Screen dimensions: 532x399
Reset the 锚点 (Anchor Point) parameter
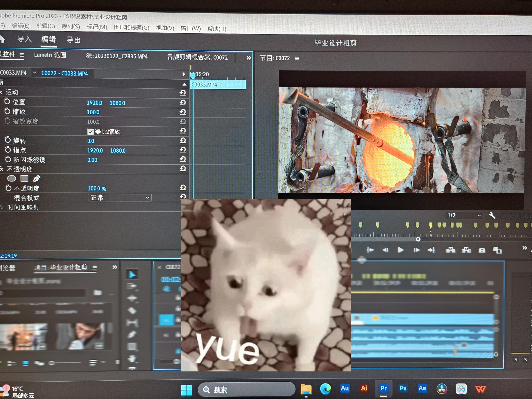[183, 150]
